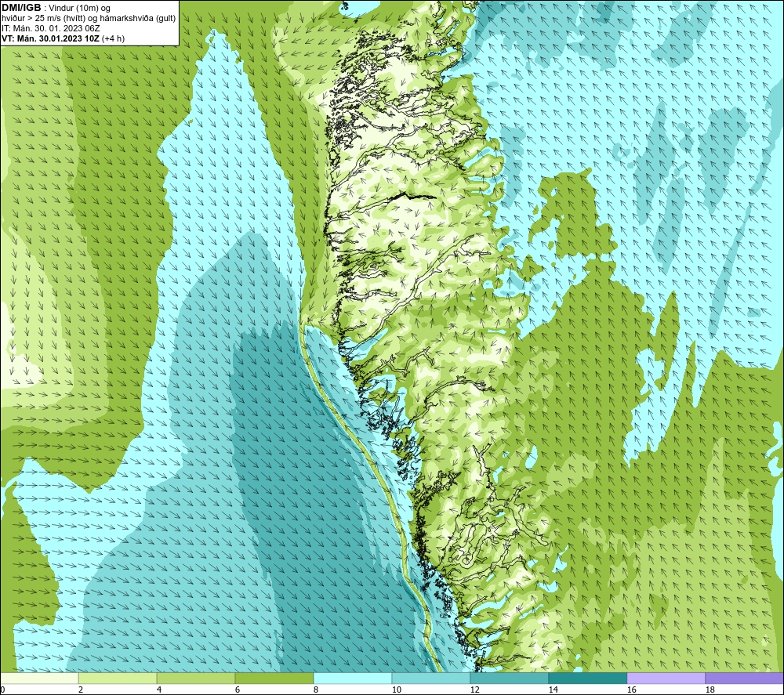The height and width of the screenshot is (695, 784).
Task: Click the 4–6 m/s green legend swatch
Action: tap(196, 678)
